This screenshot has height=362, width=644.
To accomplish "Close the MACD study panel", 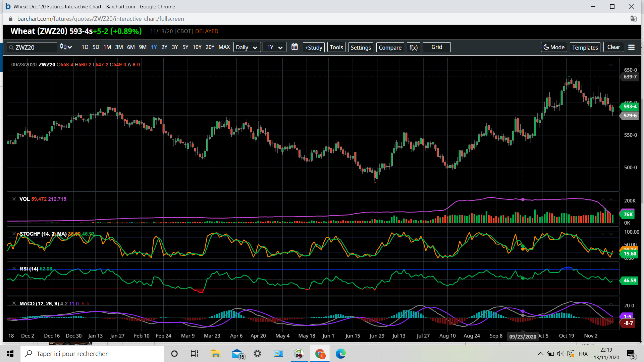I will point(14,303).
